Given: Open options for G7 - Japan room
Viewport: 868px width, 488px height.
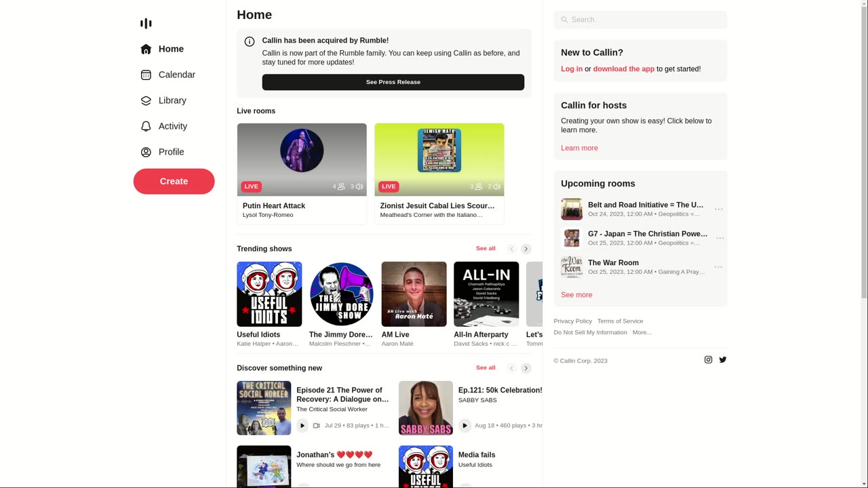Looking at the screenshot, I should (719, 238).
